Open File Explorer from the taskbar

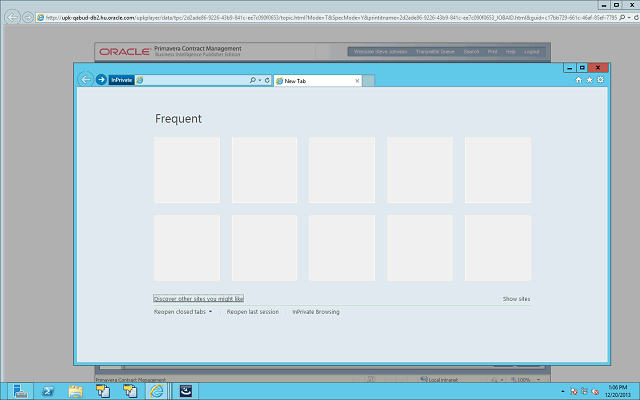[76, 391]
